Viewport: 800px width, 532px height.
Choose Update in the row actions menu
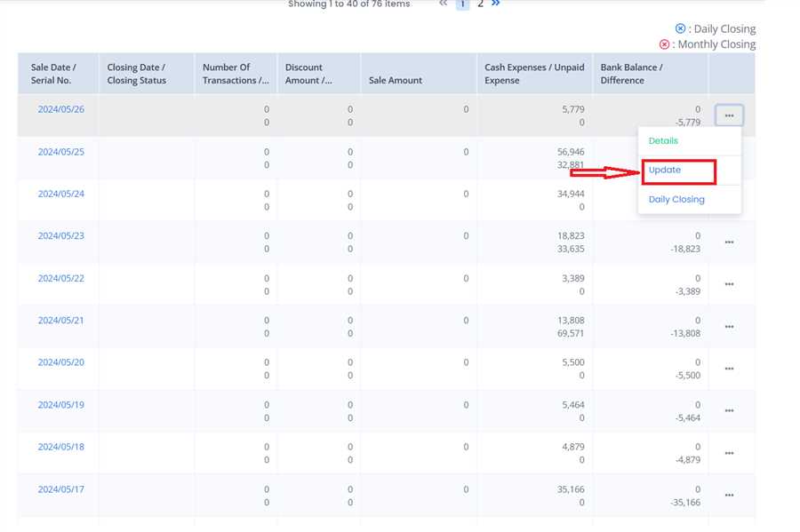[x=665, y=171]
